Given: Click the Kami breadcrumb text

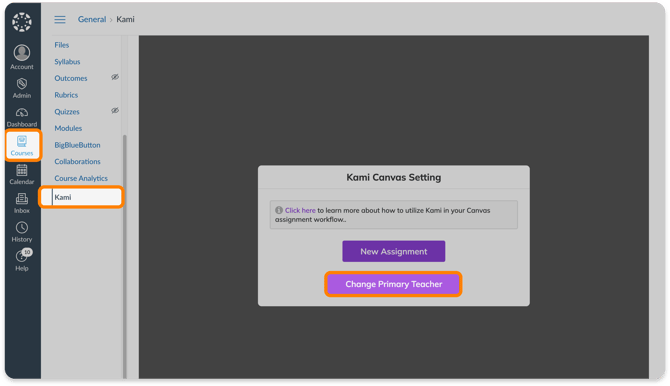Looking at the screenshot, I should [125, 19].
